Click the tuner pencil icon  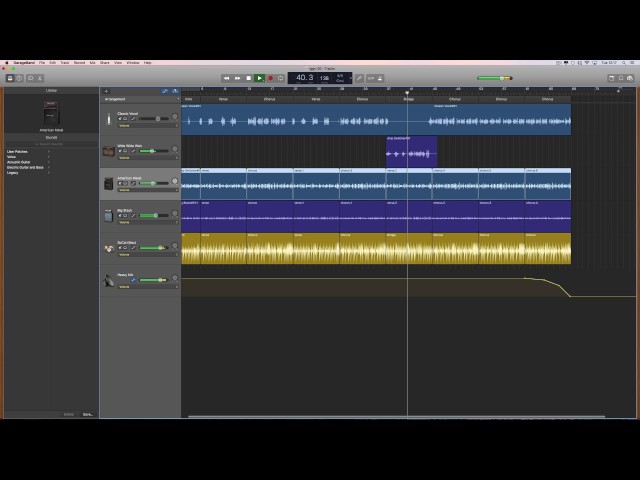359,78
